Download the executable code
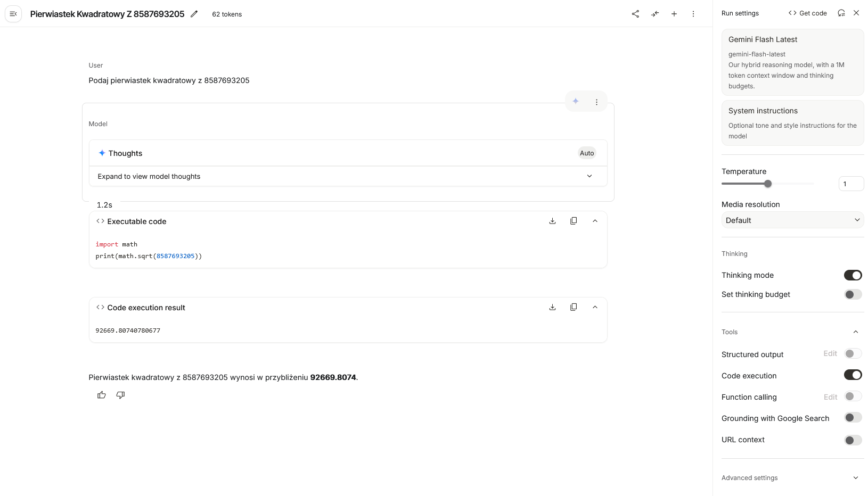The width and height of the screenshot is (868, 496). (x=553, y=221)
